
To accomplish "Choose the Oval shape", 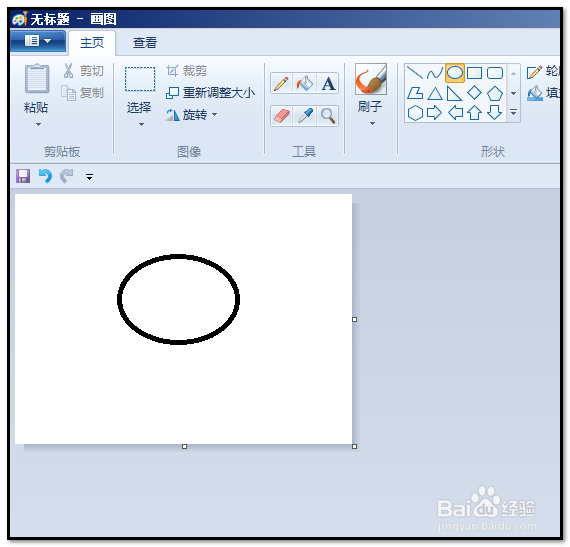I will [x=455, y=73].
